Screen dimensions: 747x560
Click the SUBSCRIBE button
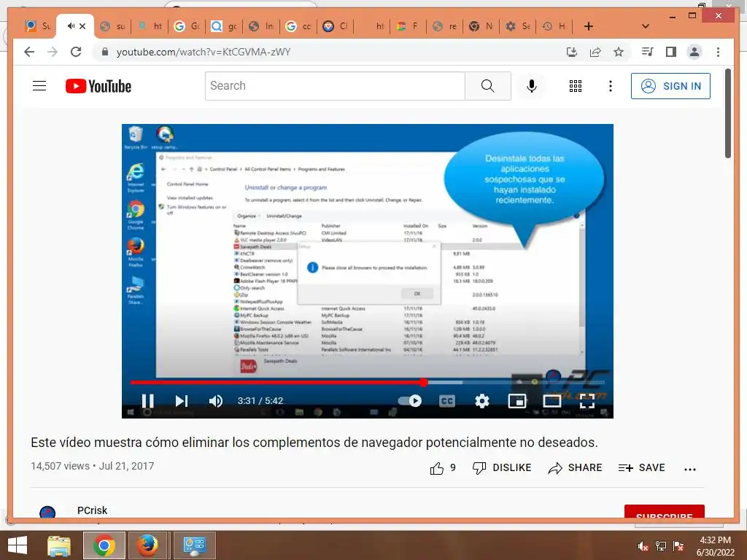tap(664, 511)
